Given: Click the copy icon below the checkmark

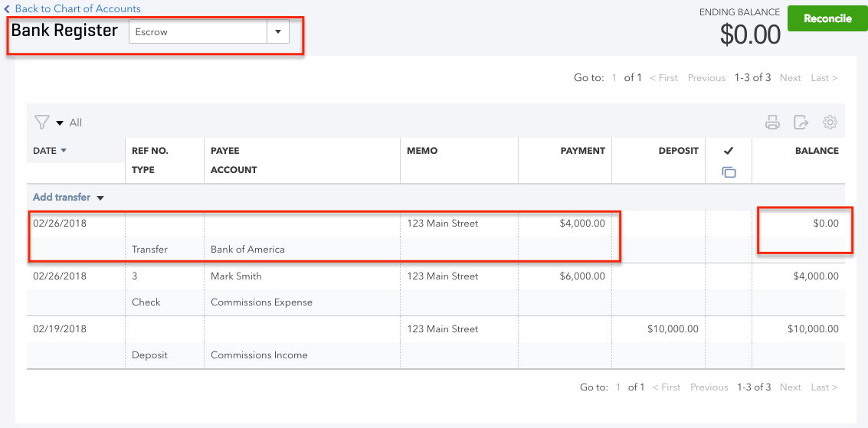Looking at the screenshot, I should tap(729, 172).
